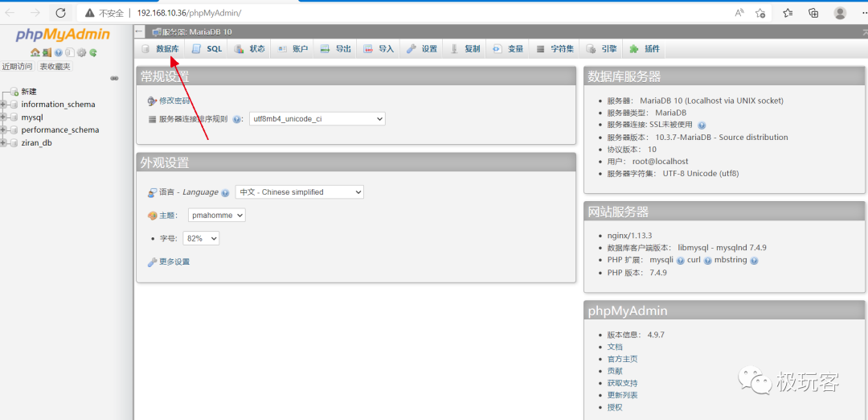Open the MariaDB documentation page icon
The height and width of the screenshot is (420, 868).
click(x=70, y=52)
